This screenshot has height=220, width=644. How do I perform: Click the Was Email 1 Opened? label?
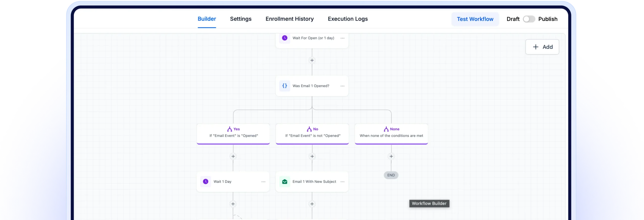[x=311, y=86]
